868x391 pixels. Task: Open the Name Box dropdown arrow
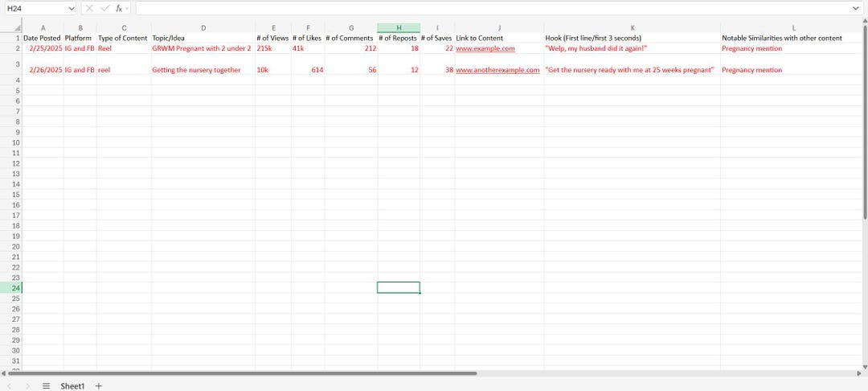[x=71, y=8]
